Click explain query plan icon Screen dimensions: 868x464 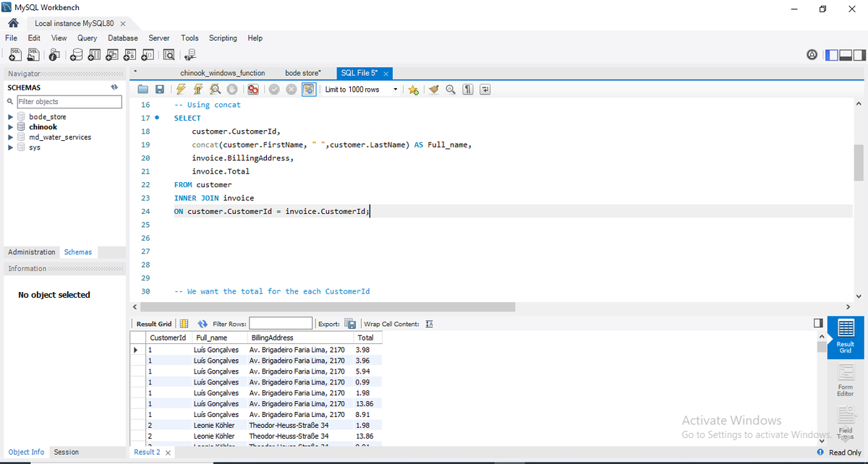click(x=215, y=90)
